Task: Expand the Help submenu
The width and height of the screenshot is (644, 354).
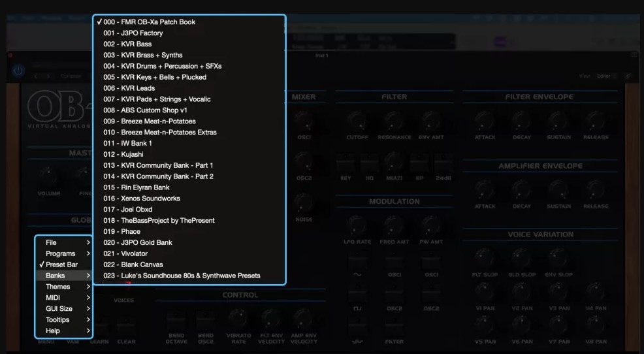Action: 63,331
